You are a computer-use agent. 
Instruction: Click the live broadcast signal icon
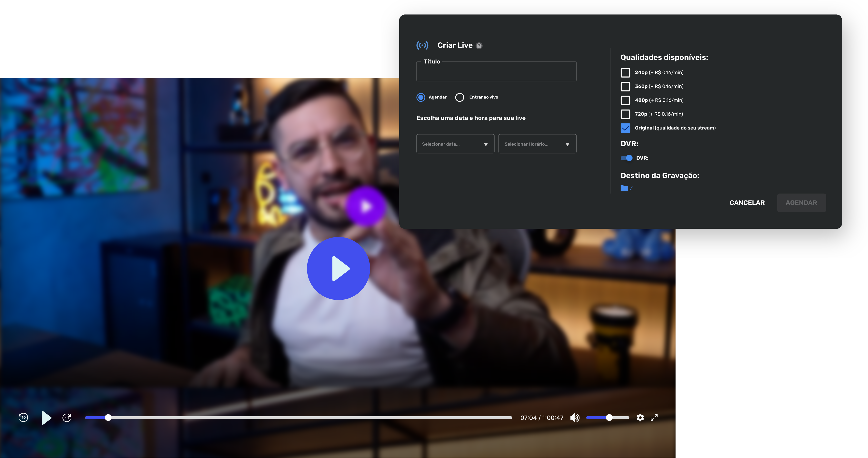pos(422,45)
